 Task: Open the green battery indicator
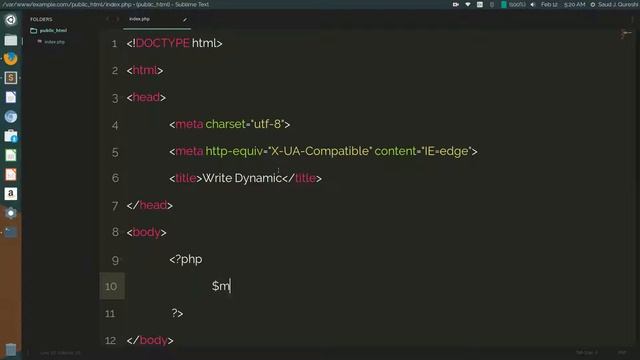click(x=504, y=4)
